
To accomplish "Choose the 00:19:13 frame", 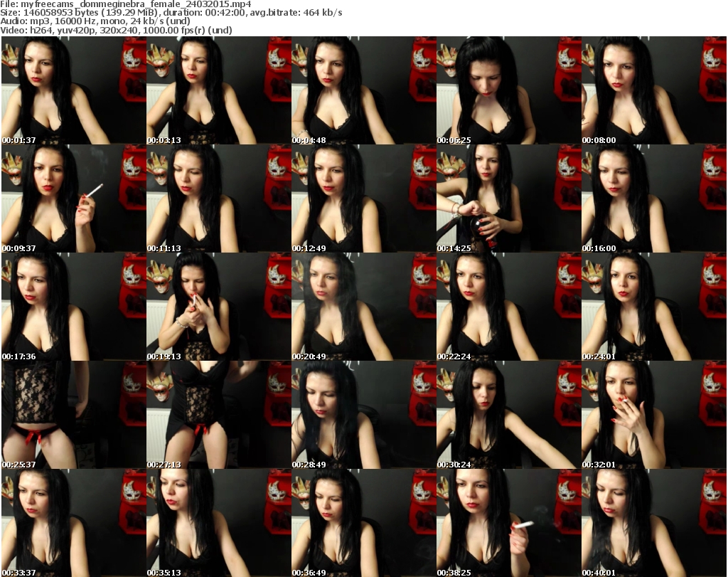I will pos(219,307).
